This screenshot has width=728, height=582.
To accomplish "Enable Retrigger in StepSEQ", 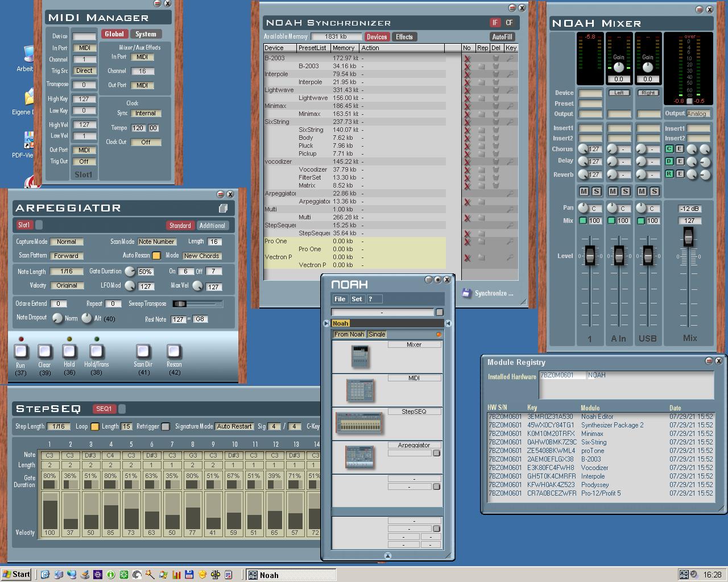I will pos(166,426).
